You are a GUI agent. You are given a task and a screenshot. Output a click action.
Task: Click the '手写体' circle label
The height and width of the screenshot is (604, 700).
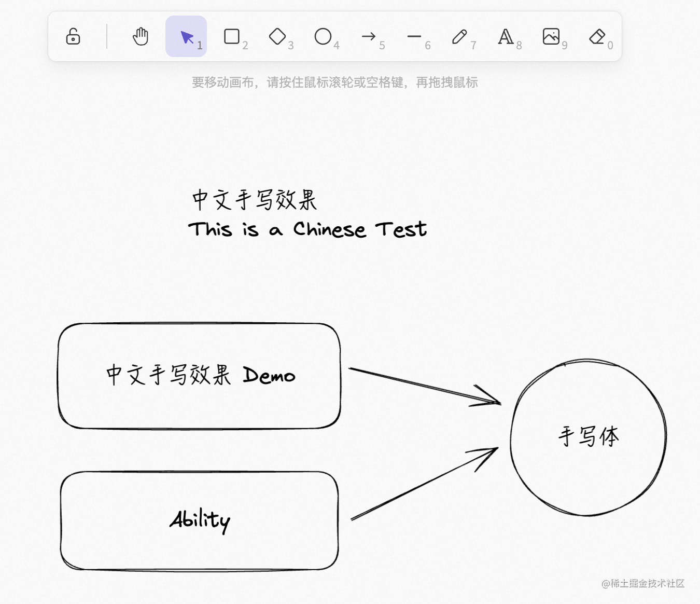[x=589, y=436]
